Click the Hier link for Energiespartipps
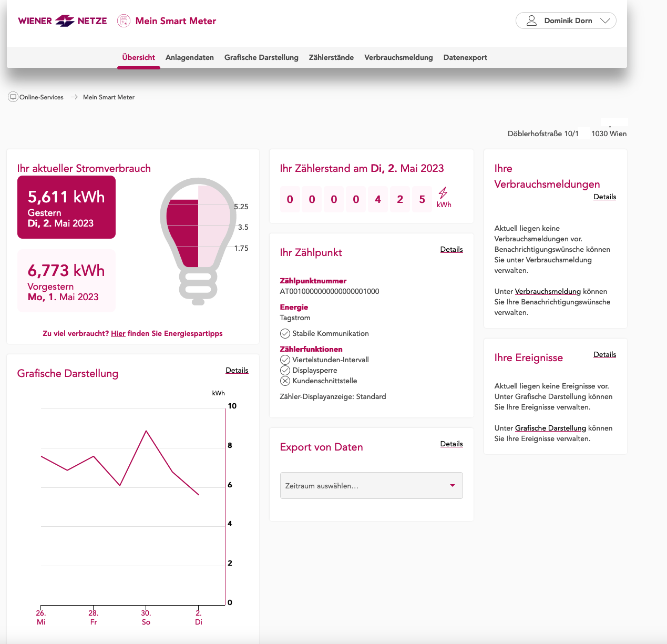 (118, 333)
